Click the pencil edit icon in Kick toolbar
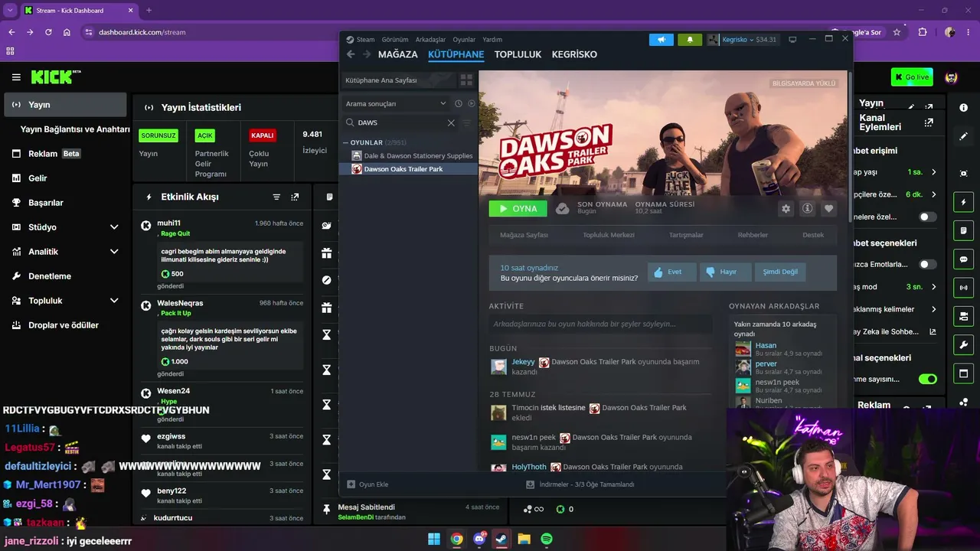This screenshot has width=980, height=551. pos(963,136)
